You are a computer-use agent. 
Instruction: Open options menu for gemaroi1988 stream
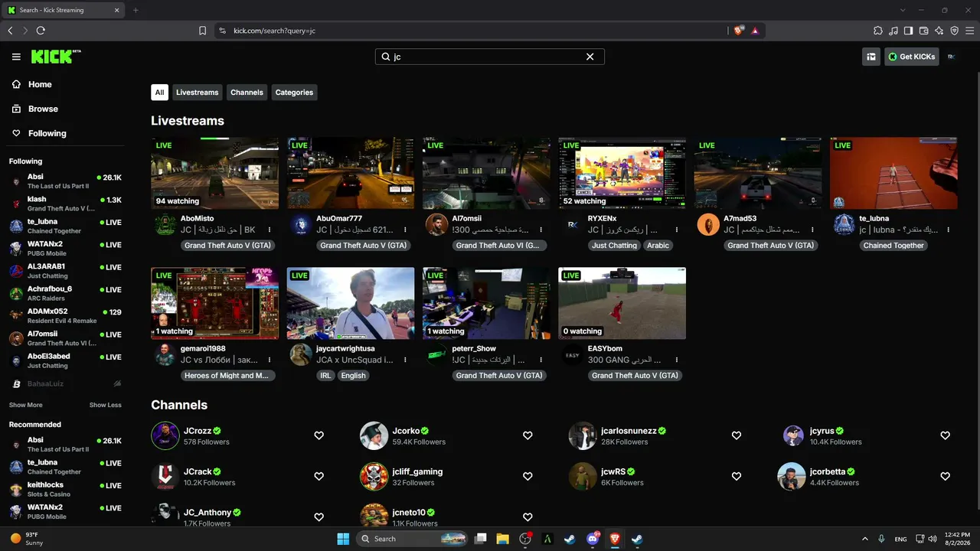[x=269, y=360]
